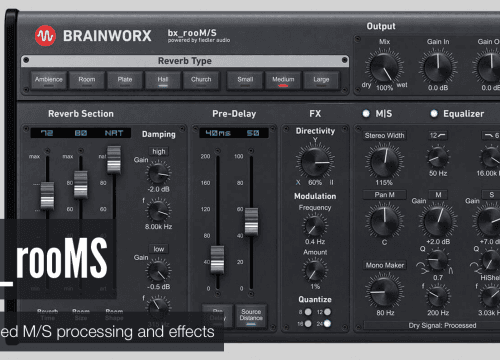Click the 50 Hz high-pass frequency knob

[438, 158]
